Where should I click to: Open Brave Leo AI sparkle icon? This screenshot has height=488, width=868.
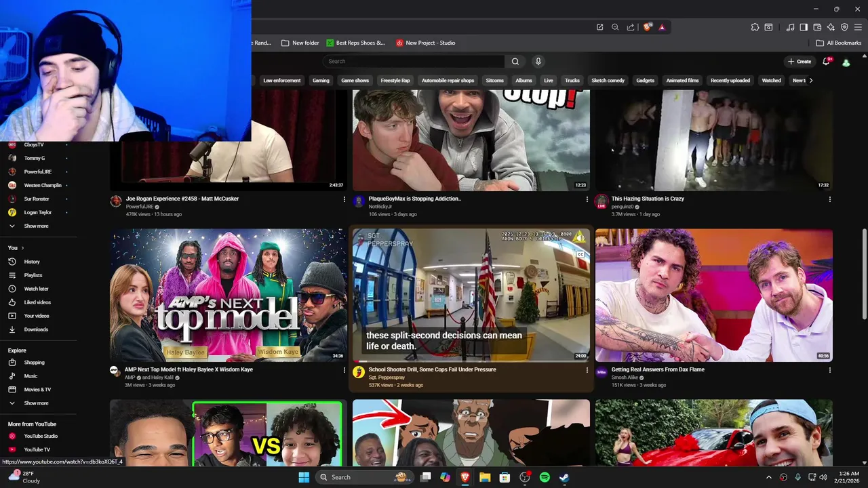pyautogui.click(x=831, y=27)
